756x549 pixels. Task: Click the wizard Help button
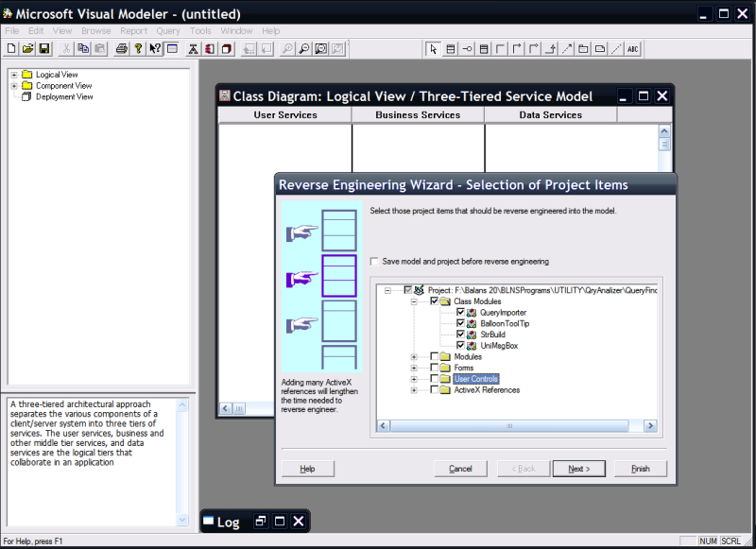coord(308,469)
